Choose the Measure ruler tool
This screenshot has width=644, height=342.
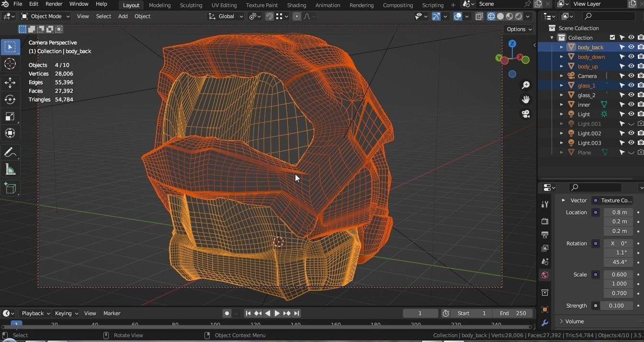click(10, 169)
